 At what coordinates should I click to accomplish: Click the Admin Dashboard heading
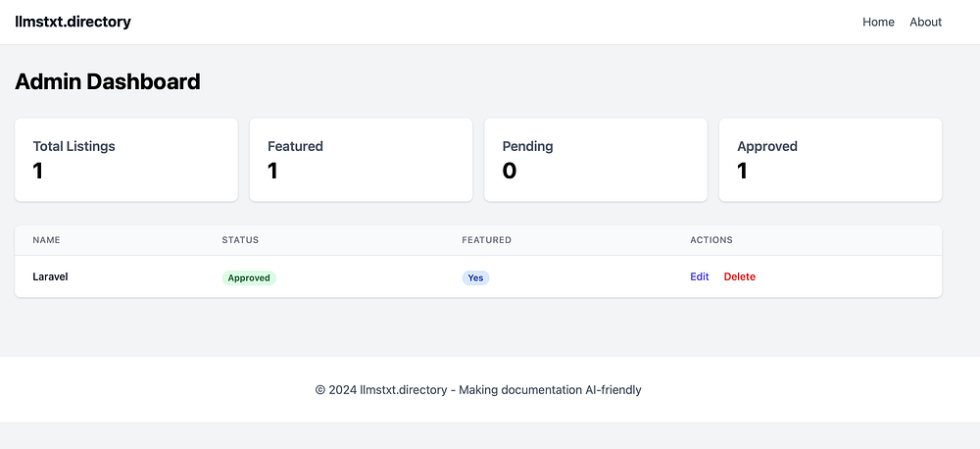pyautogui.click(x=108, y=81)
